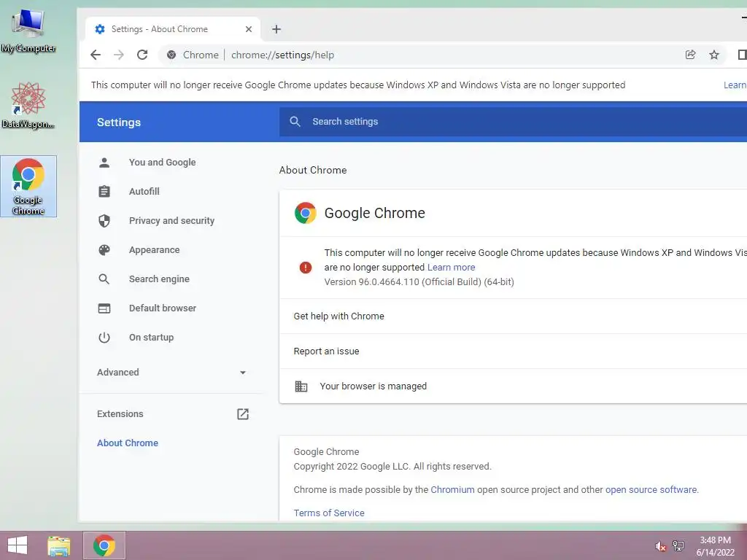Click the Search engine magnifier icon

(104, 279)
